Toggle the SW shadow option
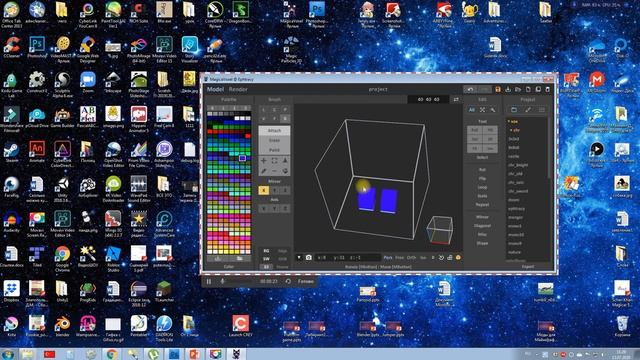 coord(266,259)
